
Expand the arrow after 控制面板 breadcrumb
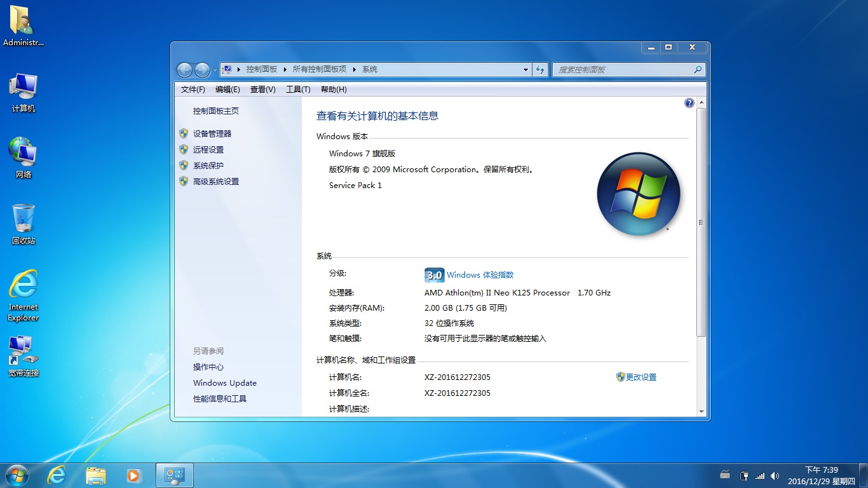point(284,69)
